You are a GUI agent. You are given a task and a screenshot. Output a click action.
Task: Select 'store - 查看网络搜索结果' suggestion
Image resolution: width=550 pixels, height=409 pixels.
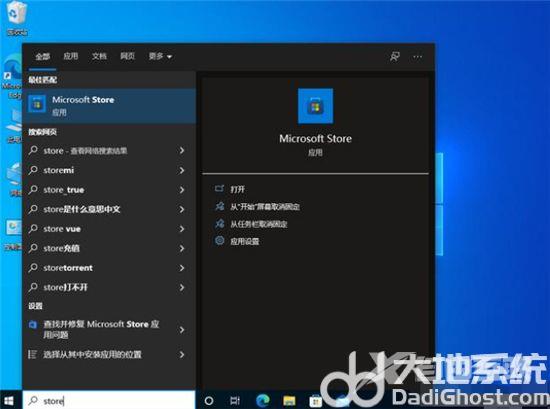[x=109, y=150]
